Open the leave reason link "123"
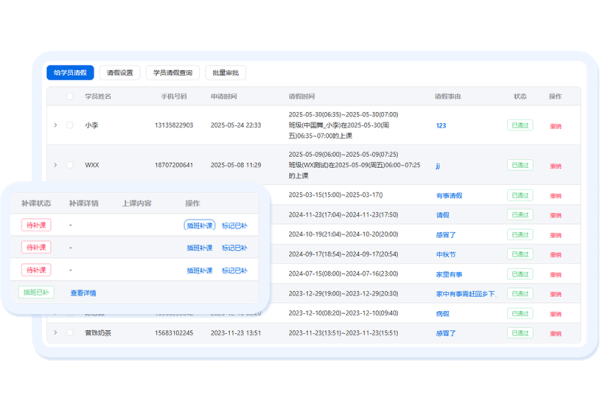 (440, 125)
